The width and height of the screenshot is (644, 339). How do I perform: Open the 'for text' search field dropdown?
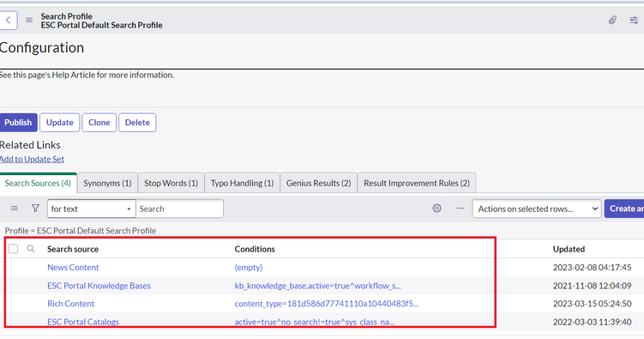tap(91, 209)
